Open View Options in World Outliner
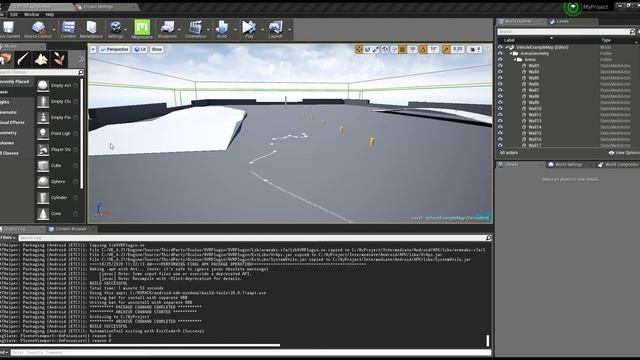The image size is (640, 360). 624,153
